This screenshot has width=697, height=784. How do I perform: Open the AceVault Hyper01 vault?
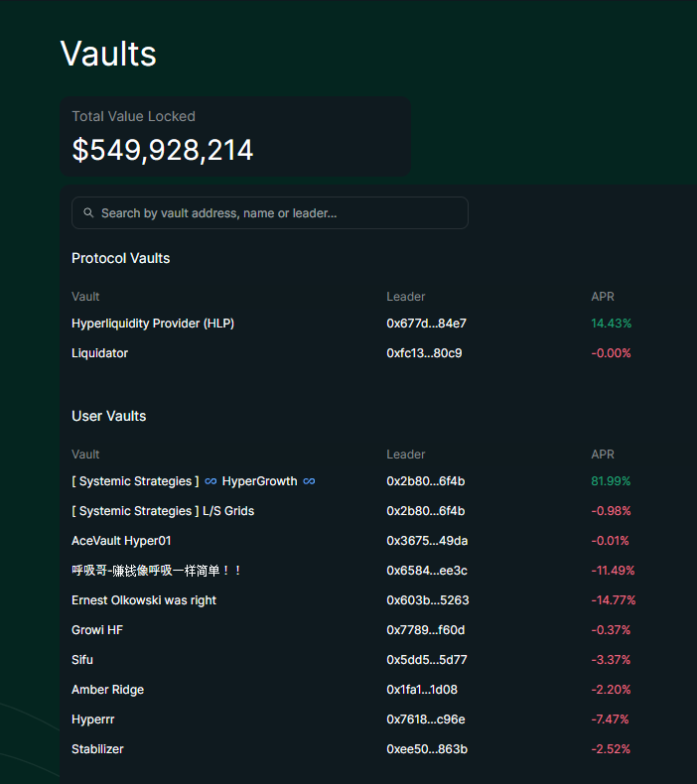click(121, 541)
